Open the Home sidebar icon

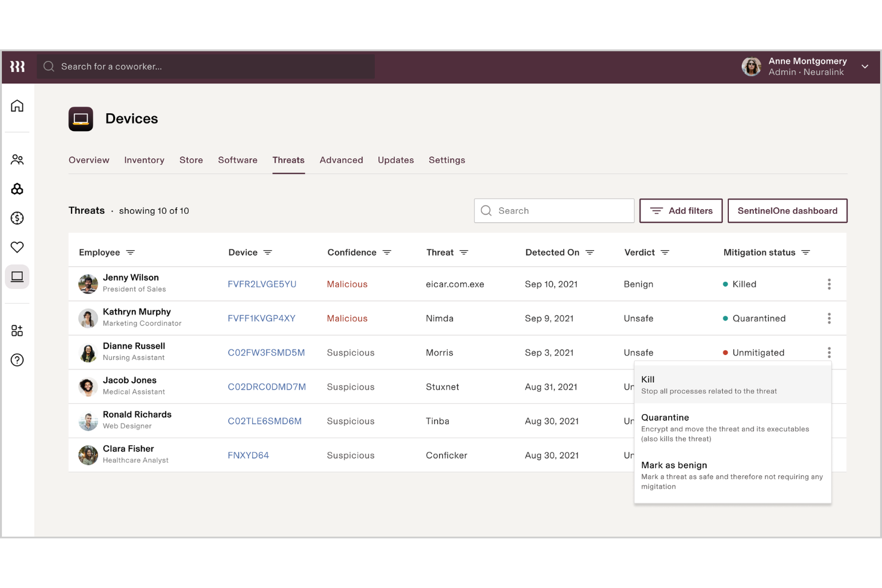click(17, 105)
